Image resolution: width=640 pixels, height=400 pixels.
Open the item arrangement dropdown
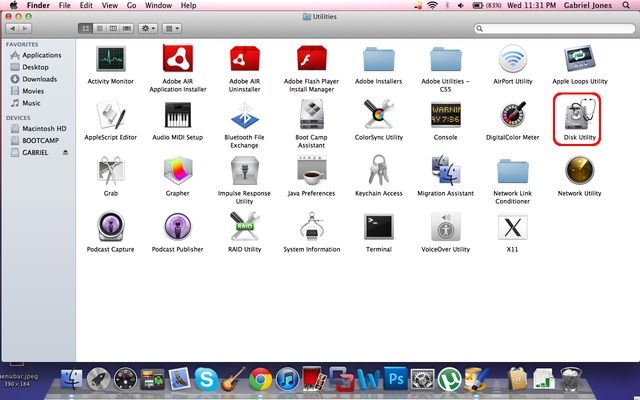tap(171, 28)
